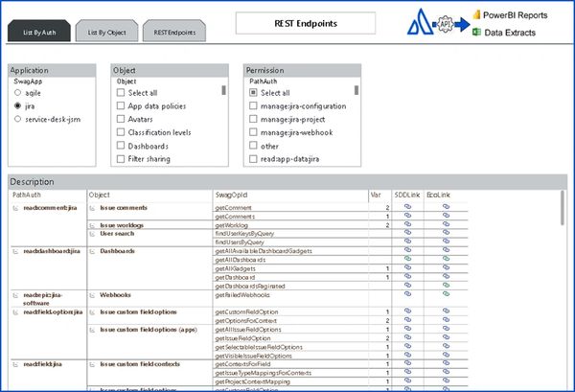Screen dimensions: 575x392
Task: Click the Excel Data Extracts icon
Action: click(474, 33)
